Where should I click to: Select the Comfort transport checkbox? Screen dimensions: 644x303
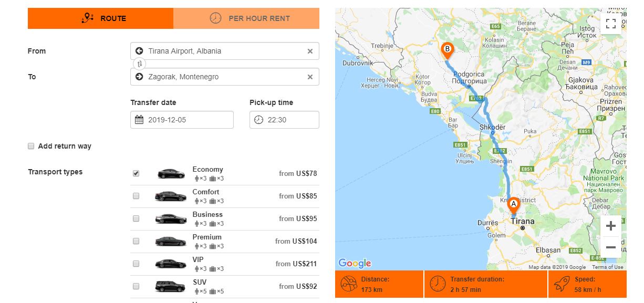coord(136,196)
